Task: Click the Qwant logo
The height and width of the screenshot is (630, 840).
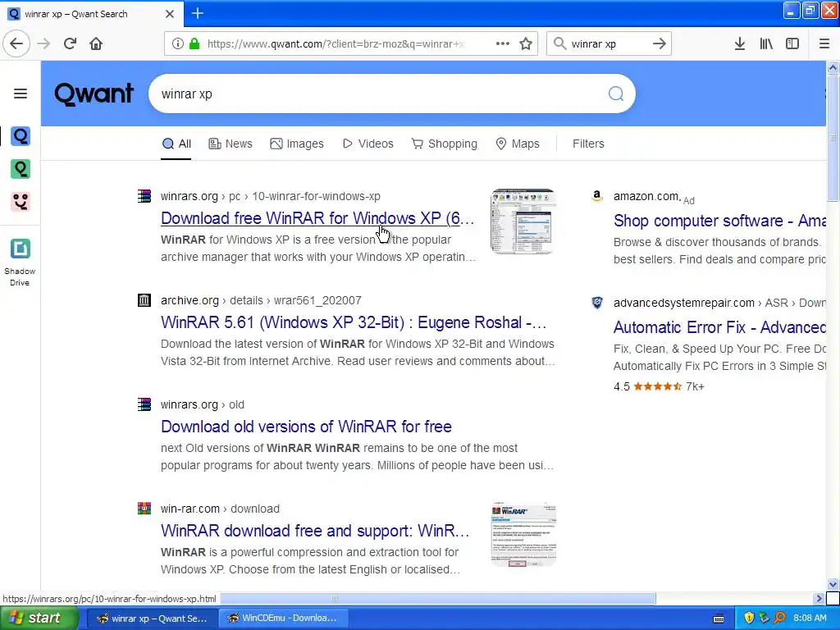Action: [94, 94]
